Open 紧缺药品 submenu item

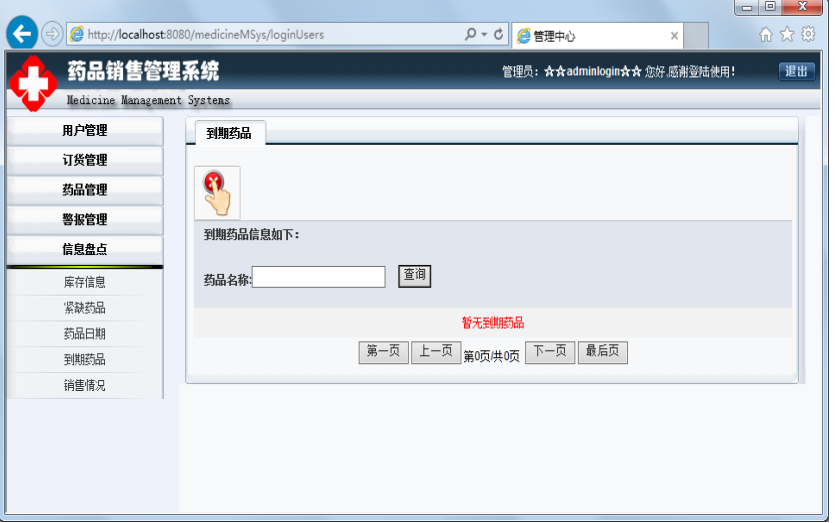(x=85, y=308)
